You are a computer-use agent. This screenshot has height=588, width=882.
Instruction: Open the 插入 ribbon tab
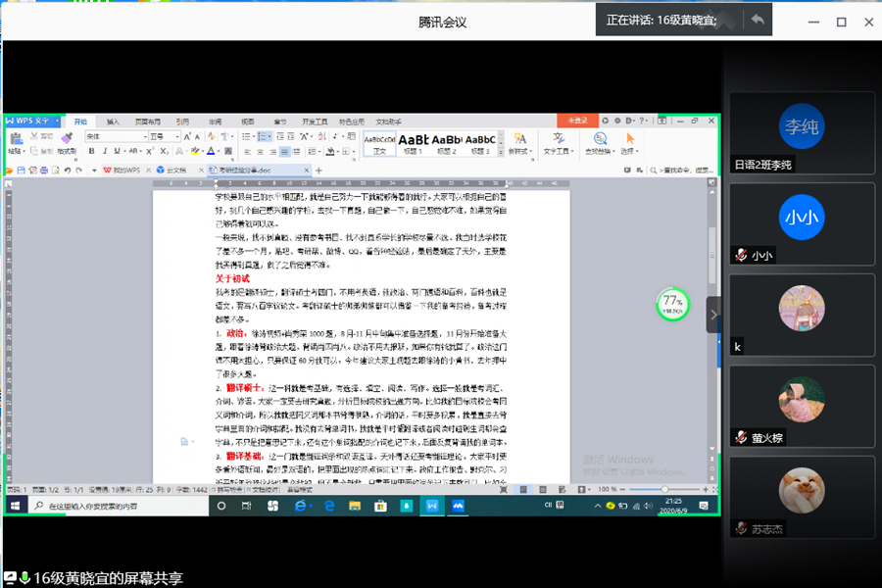coord(113,122)
